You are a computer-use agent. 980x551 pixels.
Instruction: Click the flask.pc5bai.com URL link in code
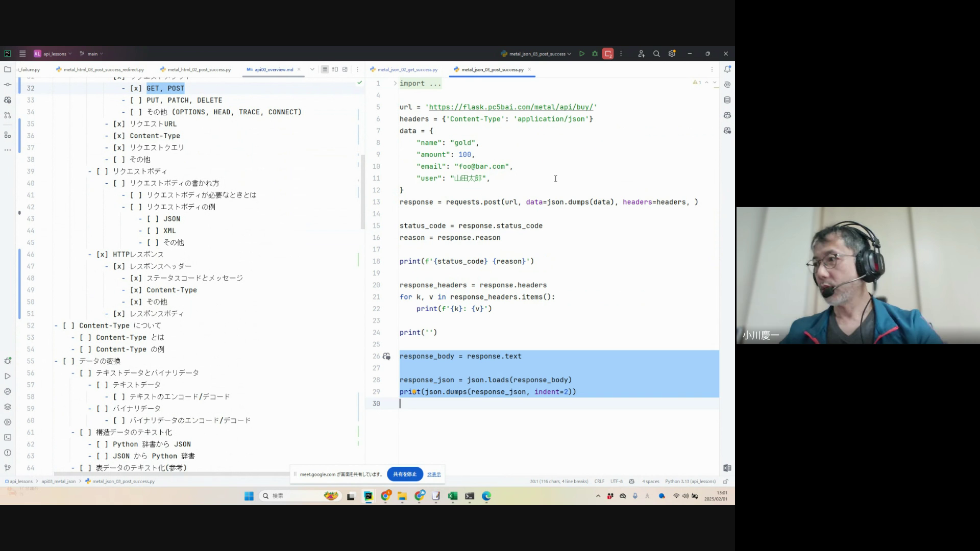510,107
